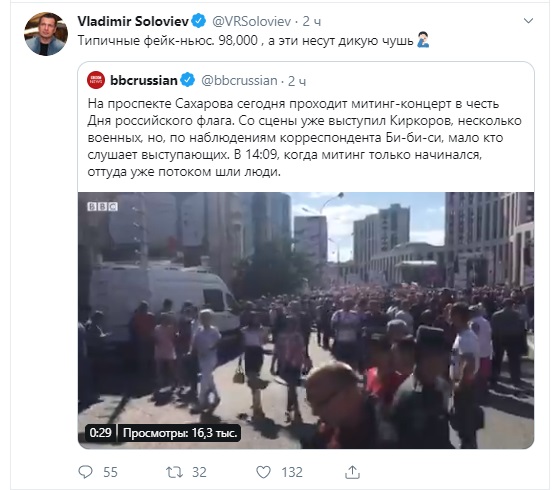Open the Vladimir Soloviev display name link
Screen dimensions: 552x490
pyautogui.click(x=133, y=21)
